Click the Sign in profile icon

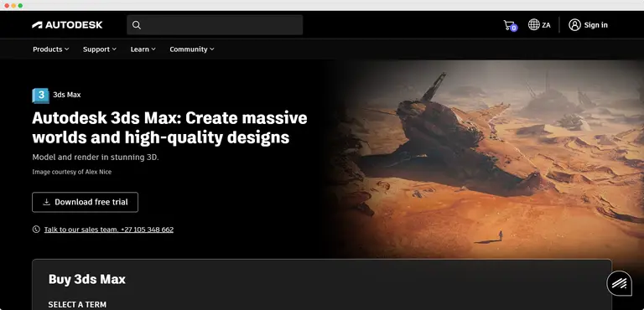click(x=574, y=25)
